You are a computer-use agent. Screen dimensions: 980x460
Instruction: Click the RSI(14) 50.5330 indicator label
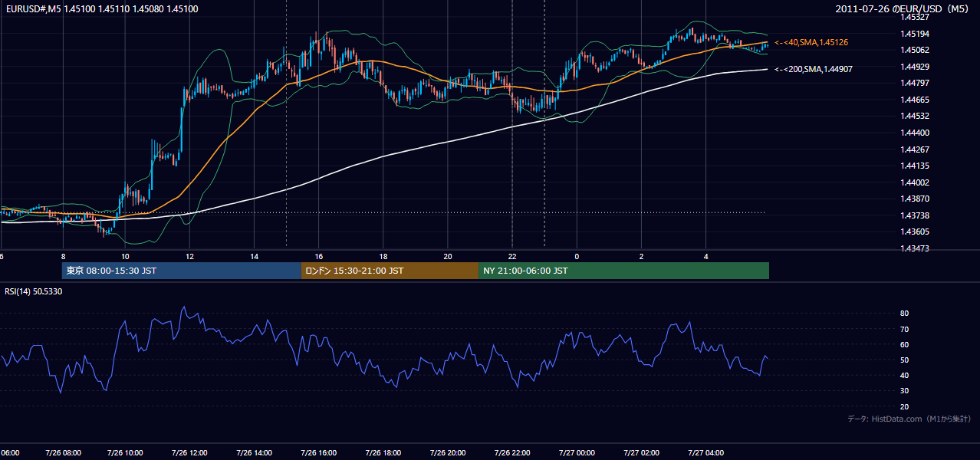click(33, 291)
